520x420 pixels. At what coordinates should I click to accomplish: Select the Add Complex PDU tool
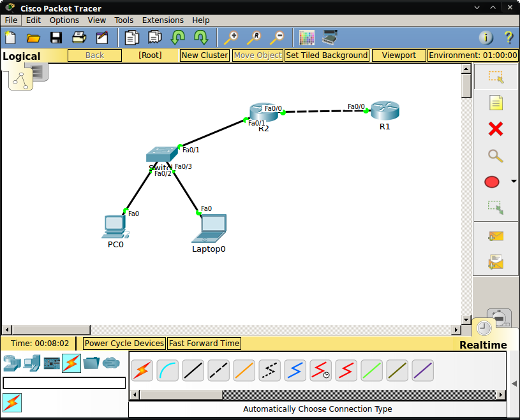[x=496, y=262]
